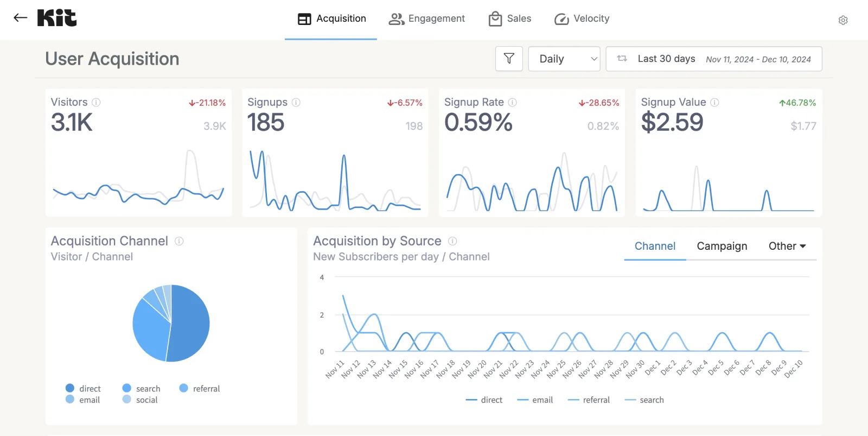
Task: Click info icon next to Signups
Action: (x=296, y=103)
